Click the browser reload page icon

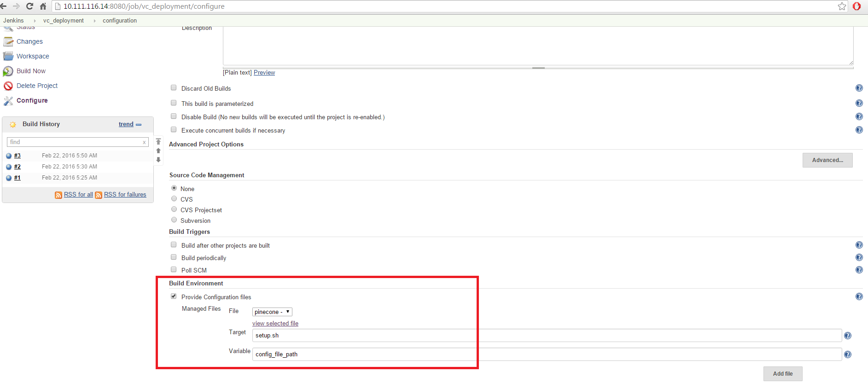30,6
